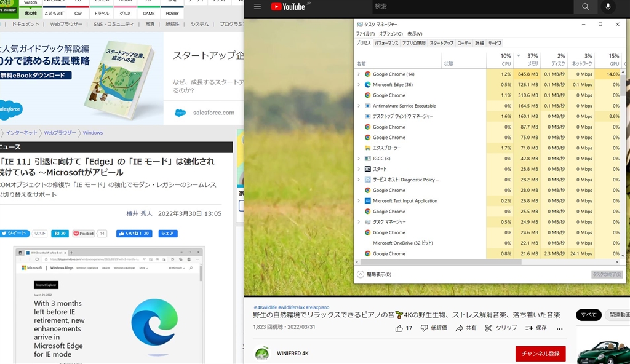Open the YouTube hamburger menu
The width and height of the screenshot is (630, 364).
(x=258, y=6)
